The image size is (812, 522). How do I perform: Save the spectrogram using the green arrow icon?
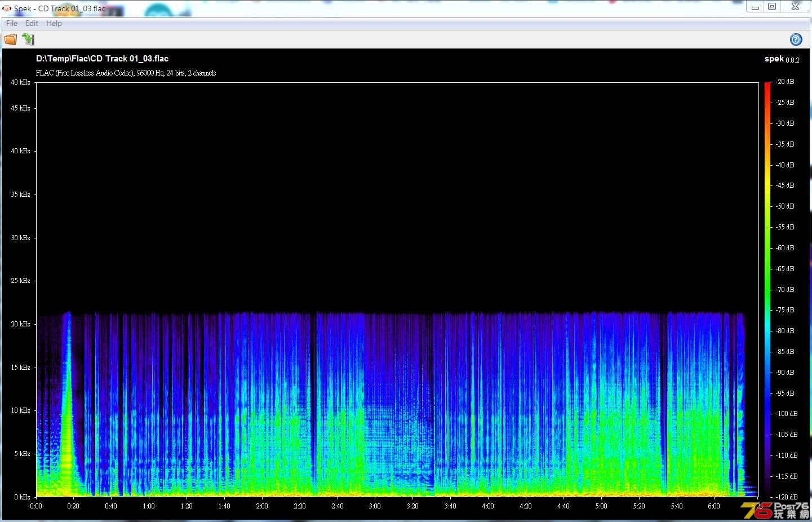[28, 39]
